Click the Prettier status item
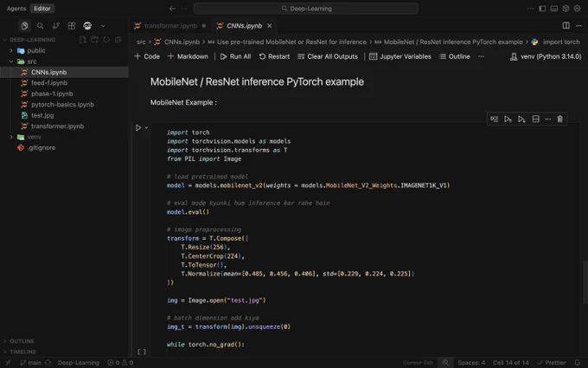The image size is (588, 368). 552,362
